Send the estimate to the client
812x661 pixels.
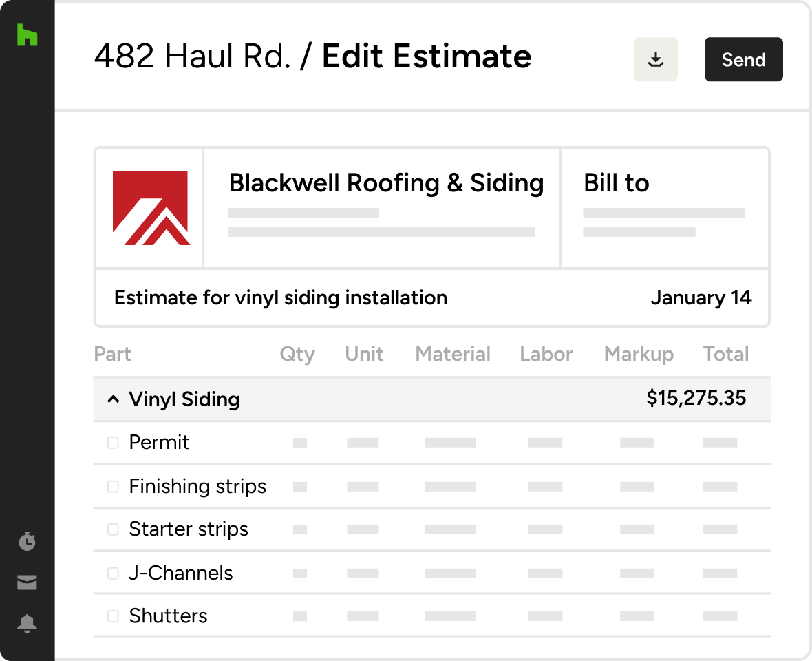coord(743,59)
